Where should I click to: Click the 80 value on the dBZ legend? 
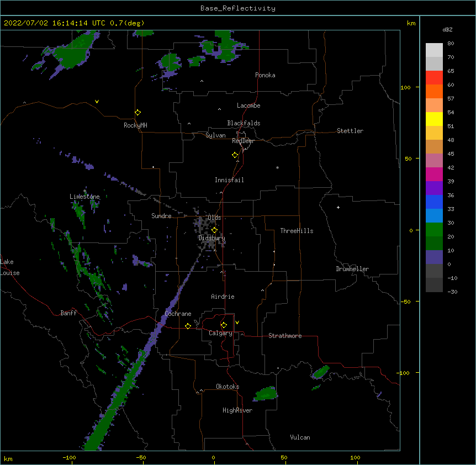click(x=451, y=44)
